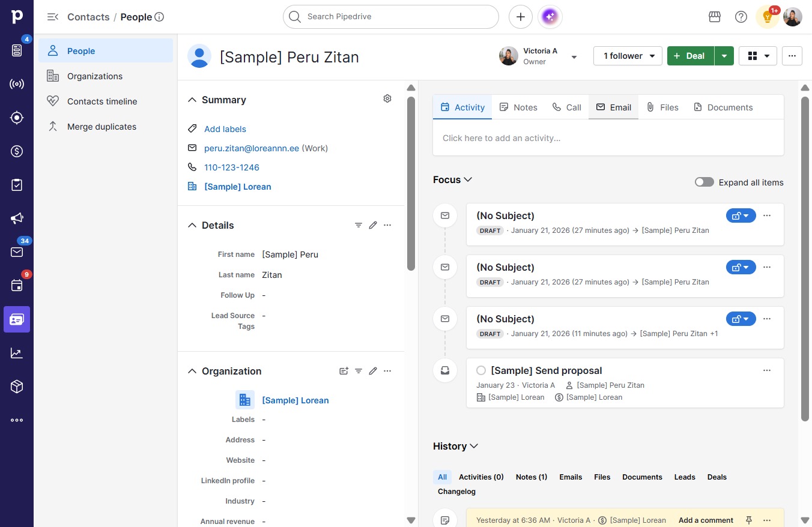Click the Search Pipedrive field
The image size is (812, 527).
click(391, 17)
